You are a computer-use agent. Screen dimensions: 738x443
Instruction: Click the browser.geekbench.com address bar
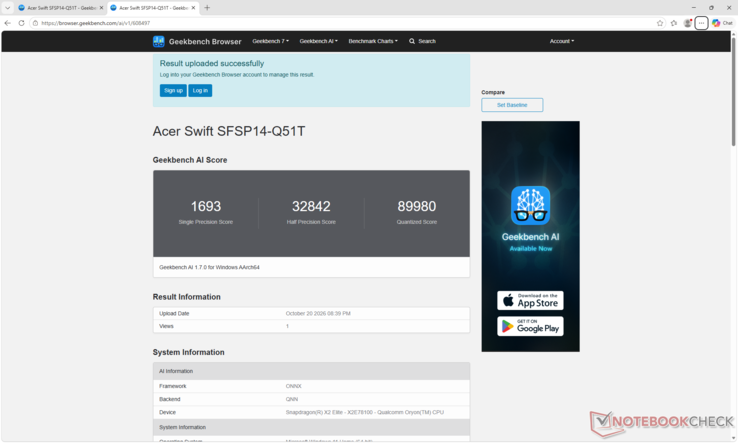pyautogui.click(x=344, y=23)
